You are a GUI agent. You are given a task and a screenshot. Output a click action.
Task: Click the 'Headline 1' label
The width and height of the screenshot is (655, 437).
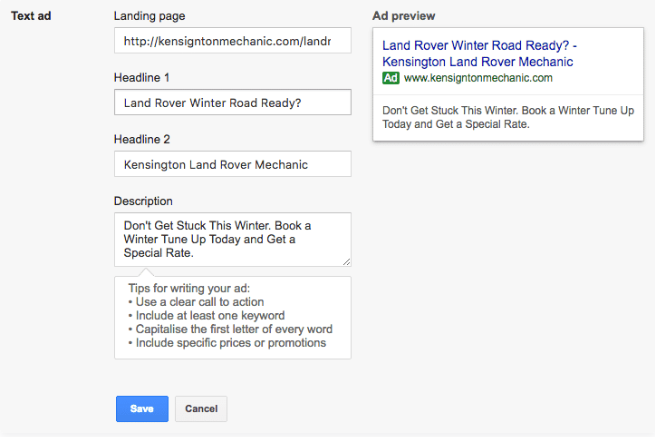tap(142, 78)
